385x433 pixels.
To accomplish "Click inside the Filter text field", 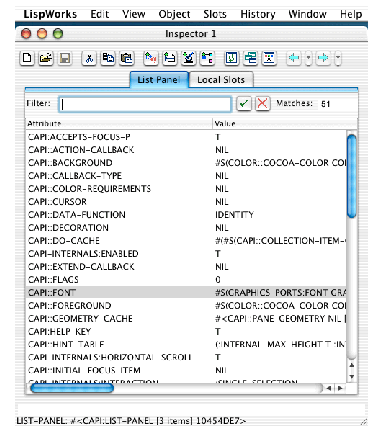I will tap(145, 104).
